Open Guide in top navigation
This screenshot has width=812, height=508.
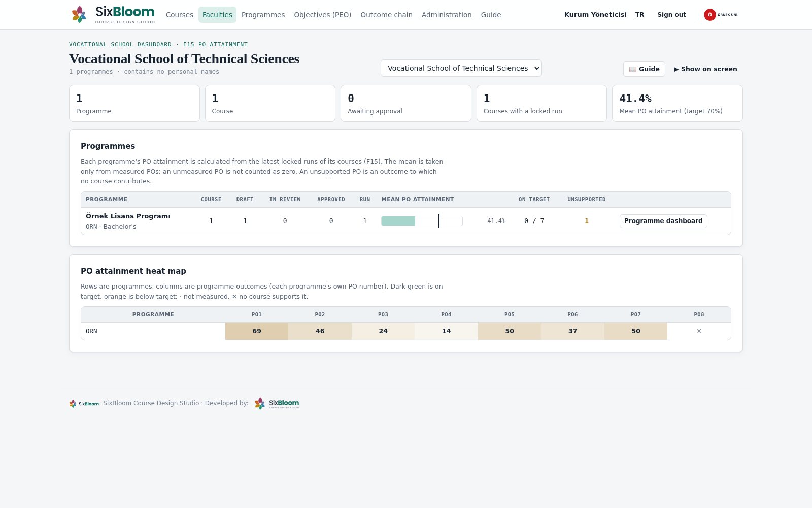[491, 15]
